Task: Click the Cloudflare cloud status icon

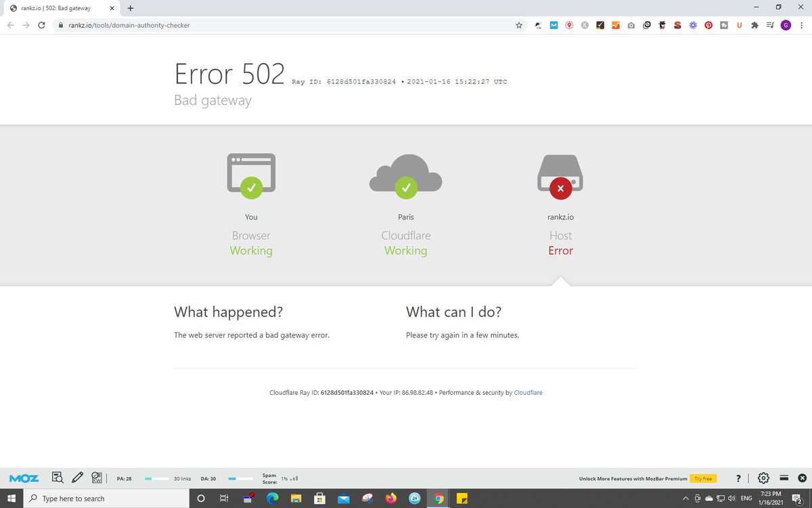Action: [406, 176]
